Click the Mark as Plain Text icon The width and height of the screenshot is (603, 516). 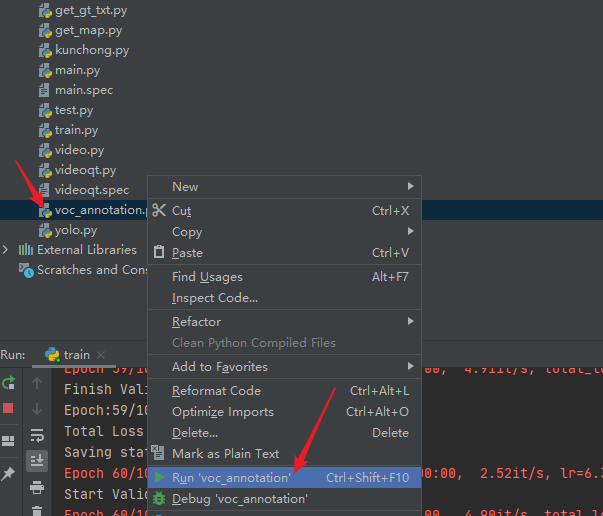[158, 453]
